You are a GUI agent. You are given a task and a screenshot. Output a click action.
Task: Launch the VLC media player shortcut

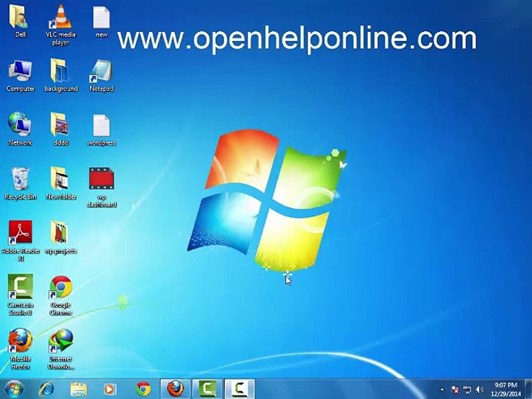pos(60,24)
